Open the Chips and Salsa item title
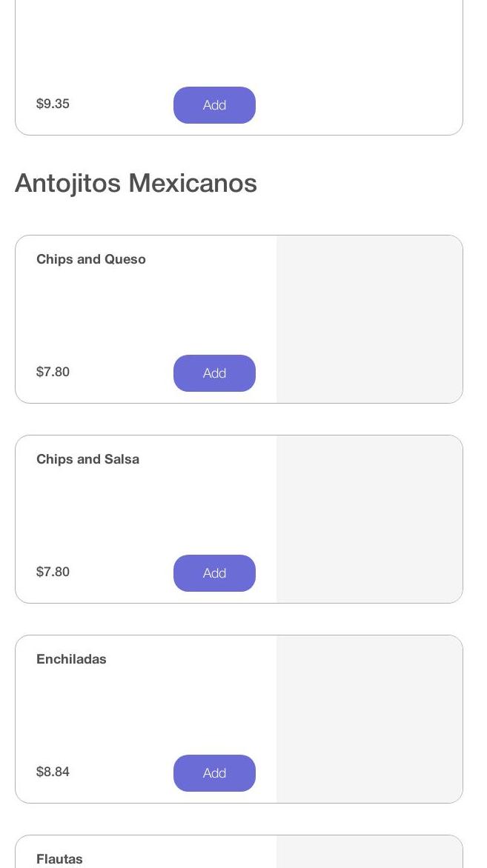 87,459
